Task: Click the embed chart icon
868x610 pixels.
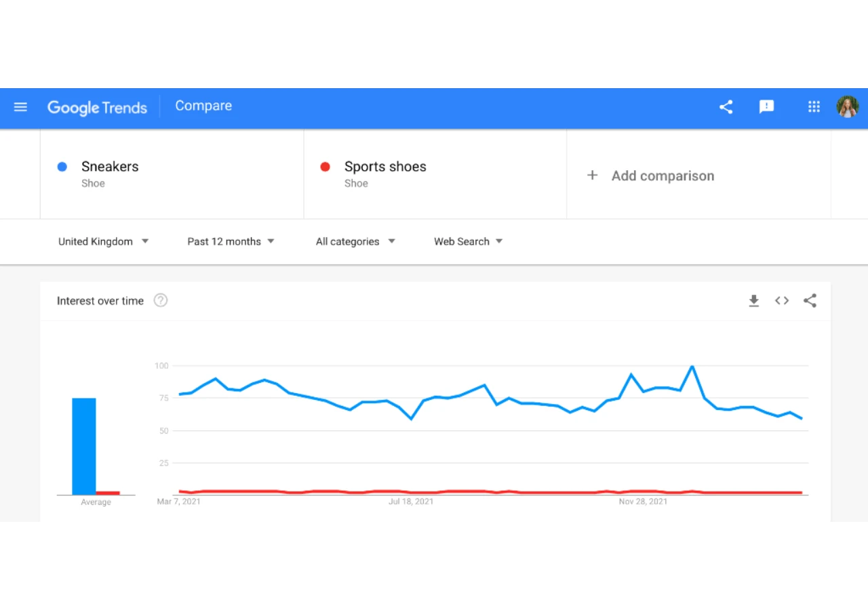Action: point(781,300)
